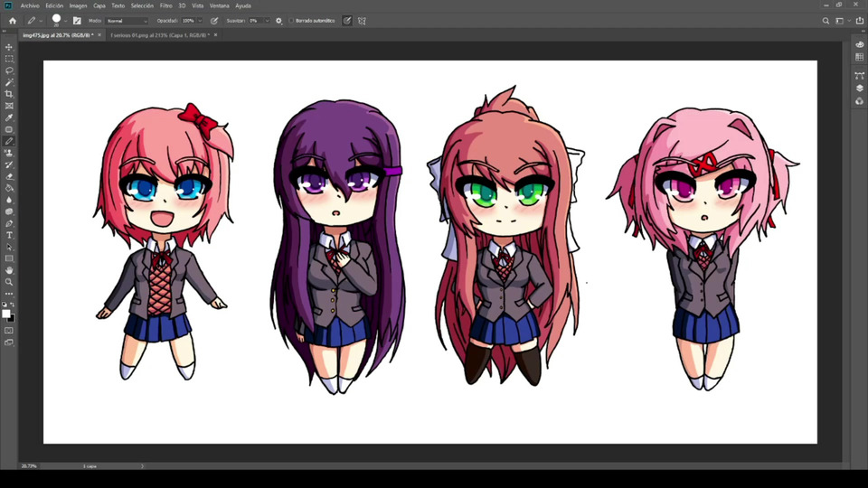This screenshot has height=488, width=868.
Task: Open the Brush Settings panel icon
Action: pyautogui.click(x=77, y=21)
